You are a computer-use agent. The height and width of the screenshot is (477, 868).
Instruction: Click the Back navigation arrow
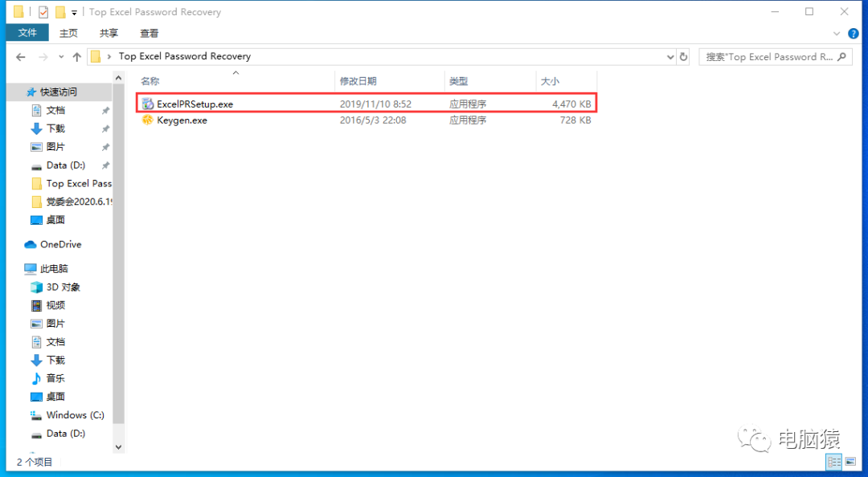[x=21, y=56]
